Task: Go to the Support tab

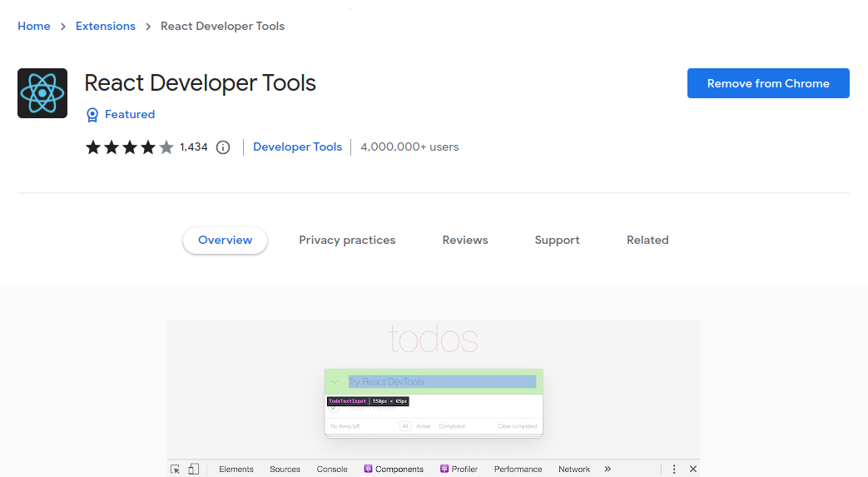Action: click(557, 240)
